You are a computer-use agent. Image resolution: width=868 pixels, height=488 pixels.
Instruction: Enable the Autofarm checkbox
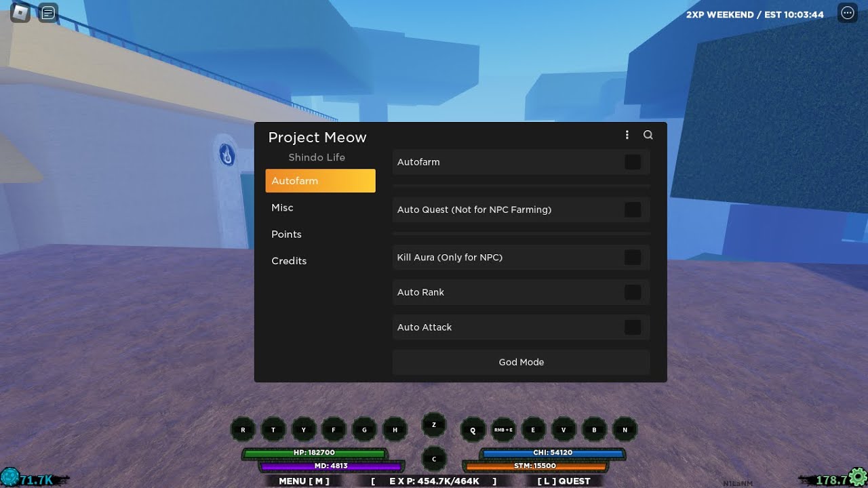coord(633,162)
